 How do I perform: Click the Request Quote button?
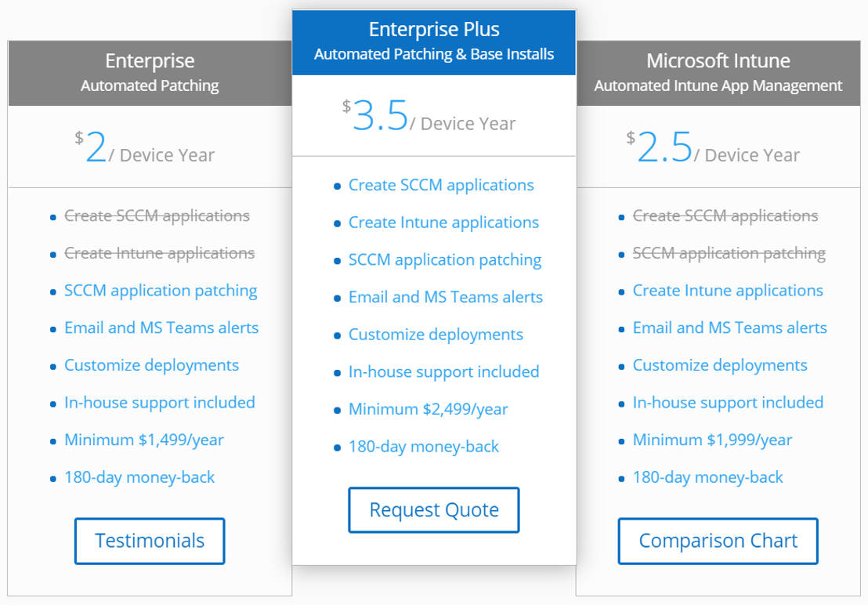point(433,509)
